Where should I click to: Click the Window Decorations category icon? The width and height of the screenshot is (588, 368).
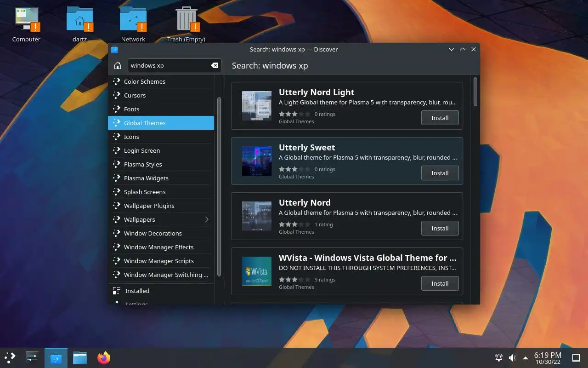[x=116, y=233]
